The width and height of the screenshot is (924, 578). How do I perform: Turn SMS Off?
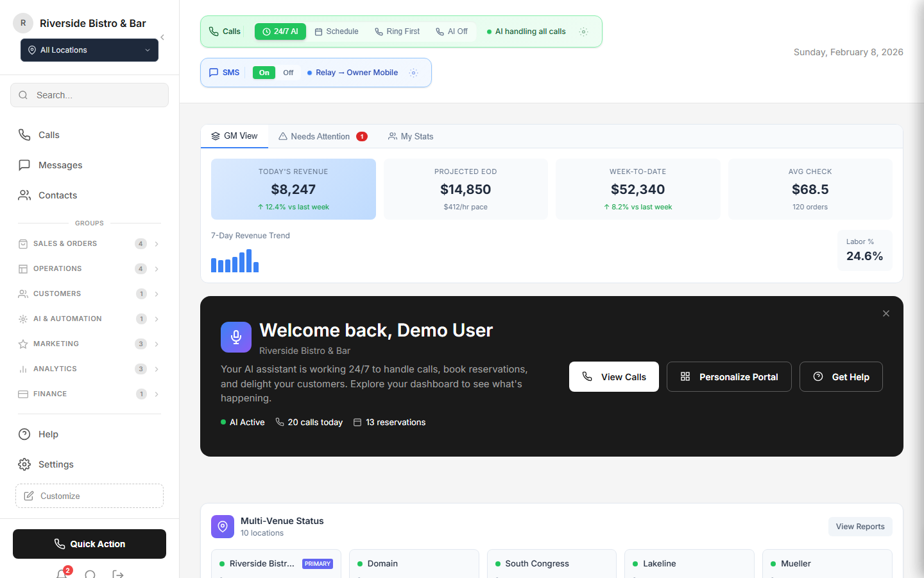[288, 73]
